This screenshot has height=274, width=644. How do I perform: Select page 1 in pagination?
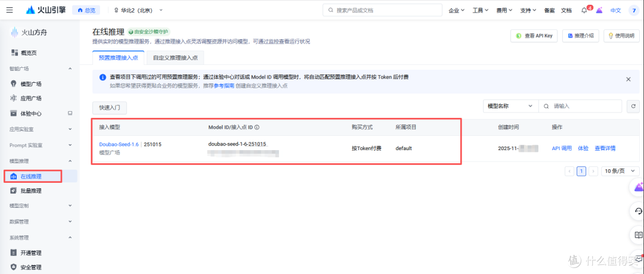click(581, 171)
